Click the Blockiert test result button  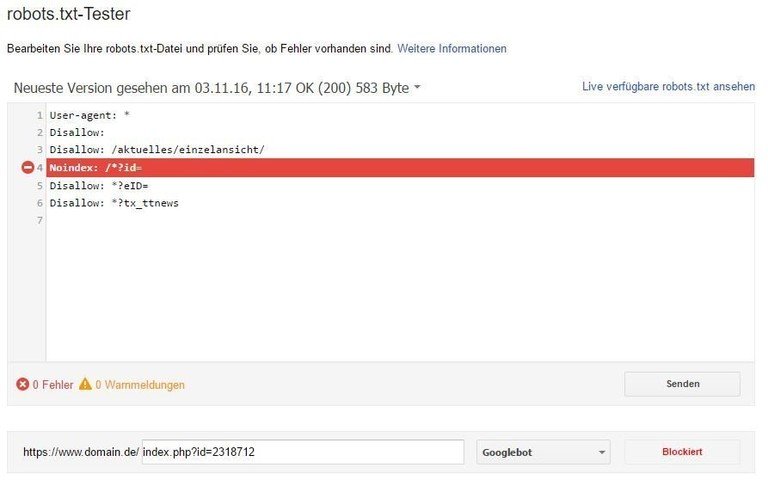[x=682, y=452]
